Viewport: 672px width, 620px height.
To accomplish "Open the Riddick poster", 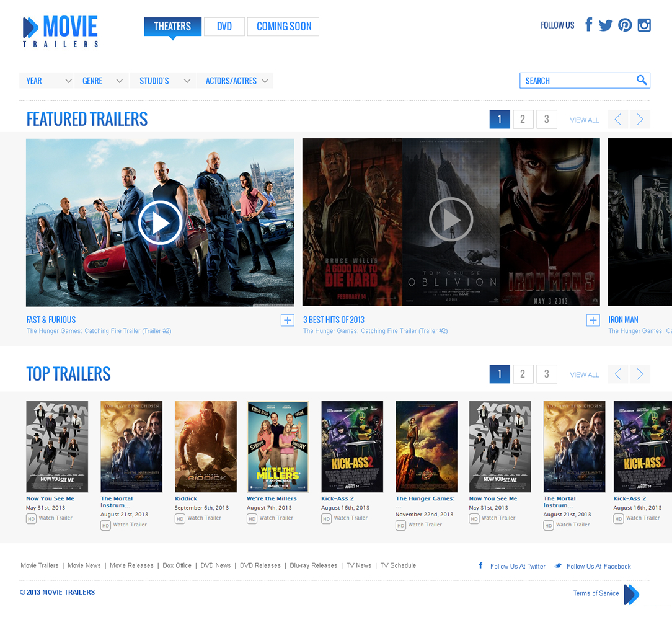I will click(206, 446).
